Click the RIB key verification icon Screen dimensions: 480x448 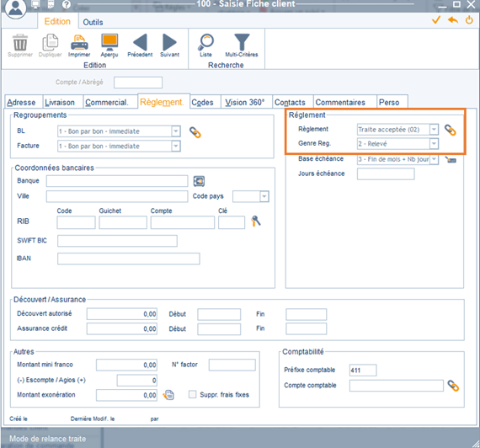[x=256, y=221]
